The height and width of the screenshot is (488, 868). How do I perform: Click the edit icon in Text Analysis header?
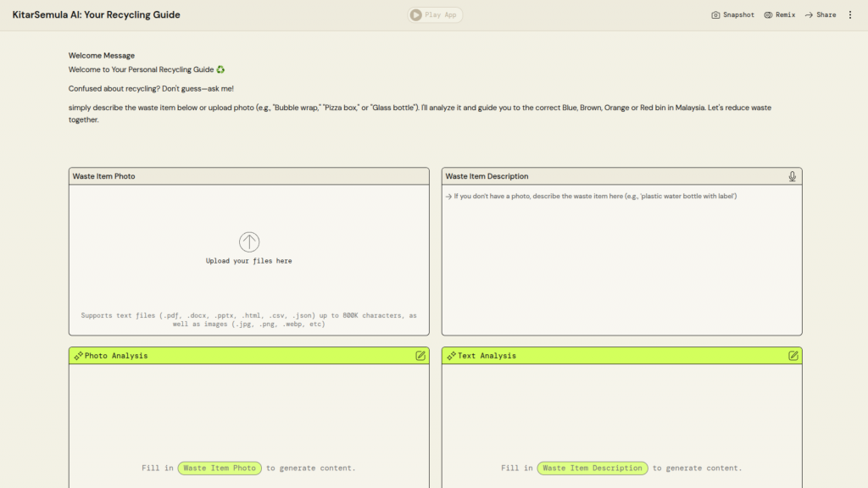793,356
